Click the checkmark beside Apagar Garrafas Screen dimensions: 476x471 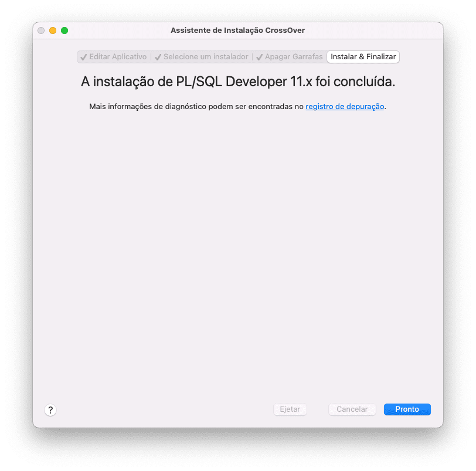(x=259, y=57)
